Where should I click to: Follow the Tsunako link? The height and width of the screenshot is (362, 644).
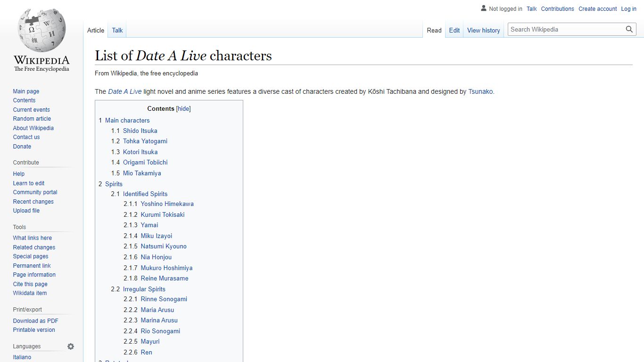tap(480, 91)
